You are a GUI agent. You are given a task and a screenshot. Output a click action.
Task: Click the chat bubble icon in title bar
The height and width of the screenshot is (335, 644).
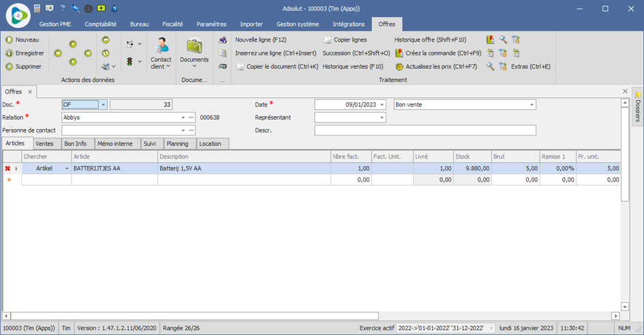tap(49, 8)
